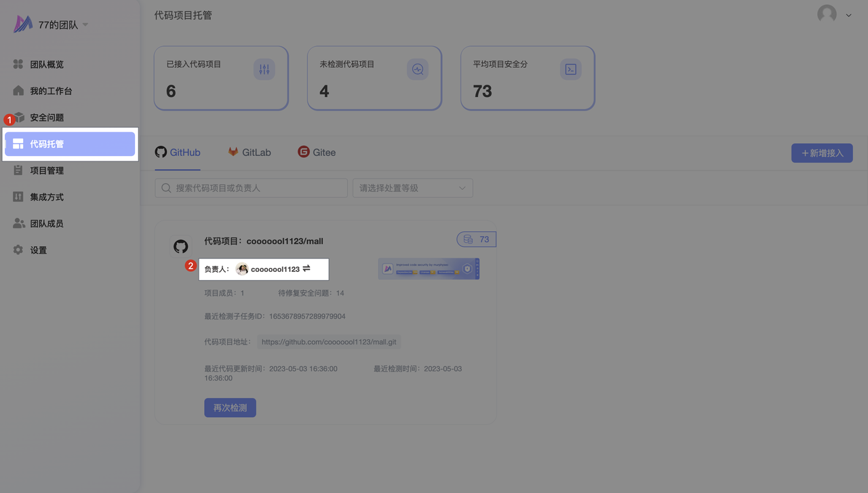
Task: Open 团队概览 in sidebar
Action: click(47, 64)
